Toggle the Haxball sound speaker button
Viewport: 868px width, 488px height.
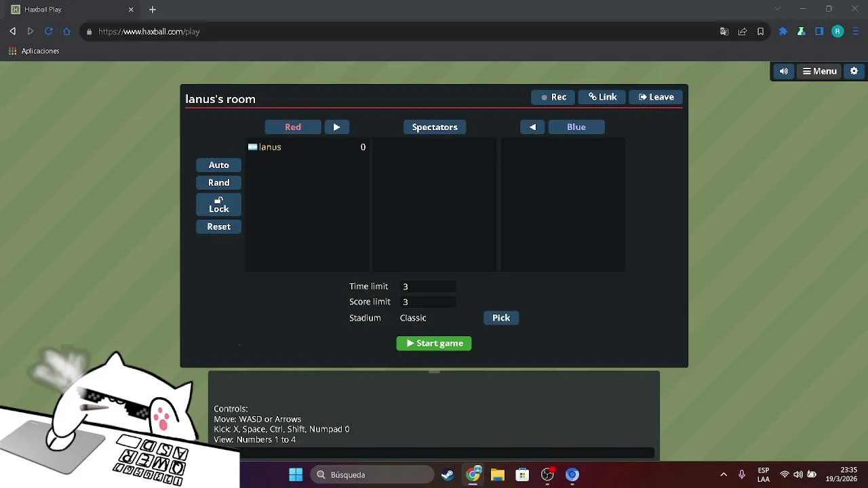click(784, 71)
